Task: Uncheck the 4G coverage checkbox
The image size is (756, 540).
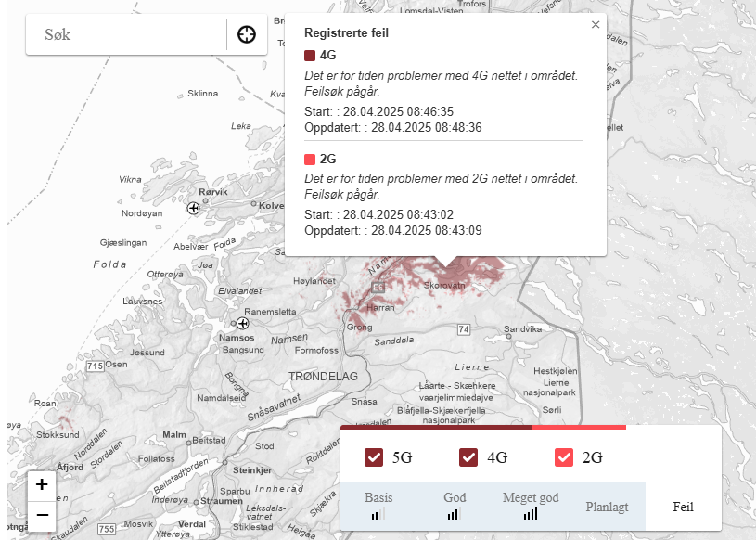Action: pos(468,457)
